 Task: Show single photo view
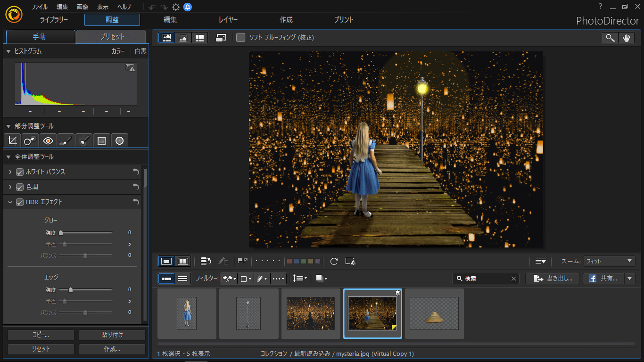166,261
